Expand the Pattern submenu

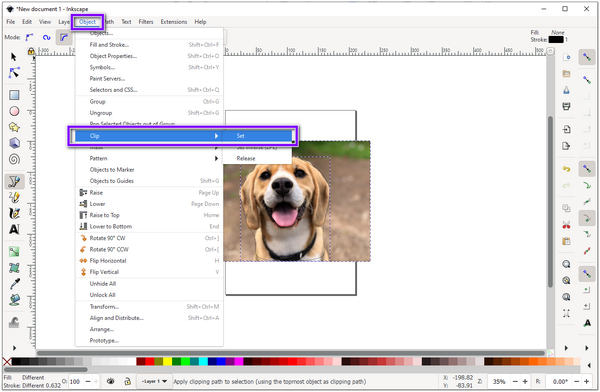click(x=216, y=158)
